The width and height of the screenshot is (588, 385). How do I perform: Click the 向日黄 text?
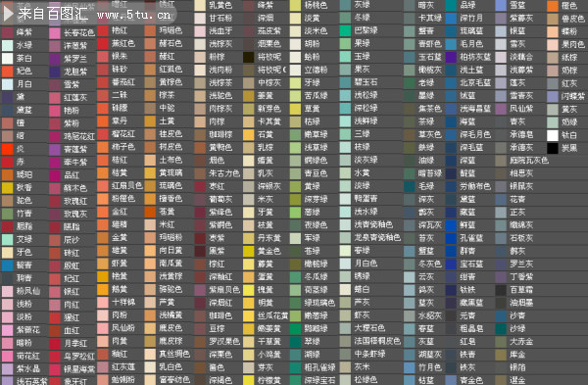coord(171,251)
